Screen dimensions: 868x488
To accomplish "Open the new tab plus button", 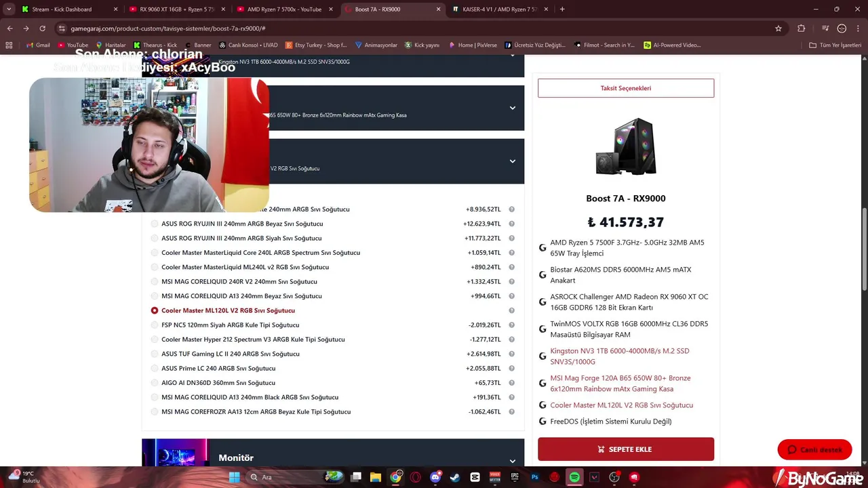I will 562,9.
